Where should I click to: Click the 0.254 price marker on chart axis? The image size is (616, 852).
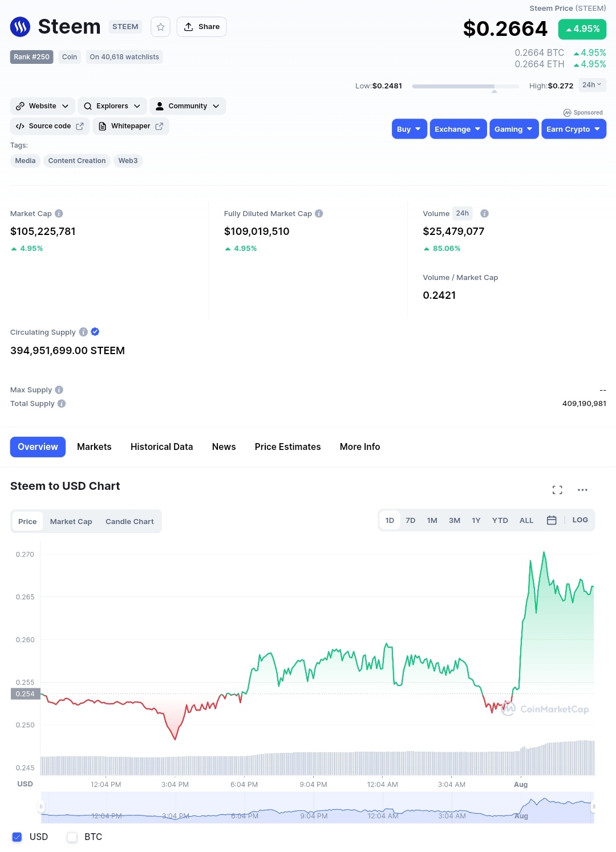pos(25,694)
